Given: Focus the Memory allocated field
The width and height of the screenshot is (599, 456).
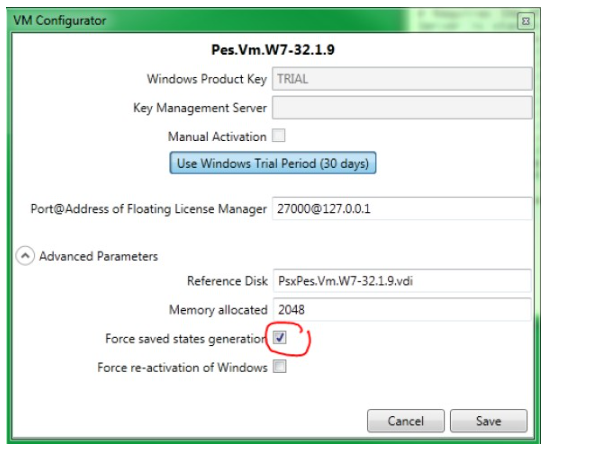Looking at the screenshot, I should tap(402, 309).
